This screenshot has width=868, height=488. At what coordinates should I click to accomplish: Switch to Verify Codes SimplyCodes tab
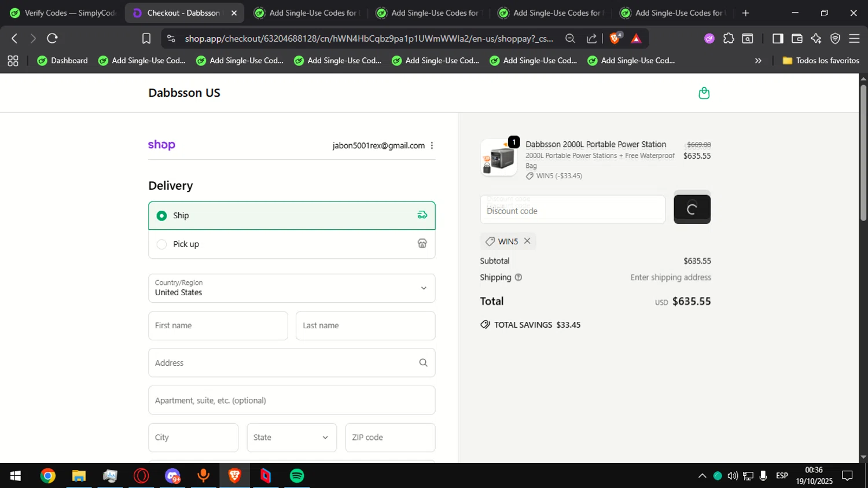[x=62, y=13]
